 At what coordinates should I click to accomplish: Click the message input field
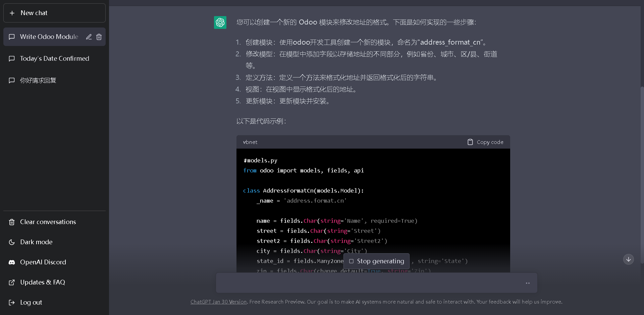click(377, 283)
